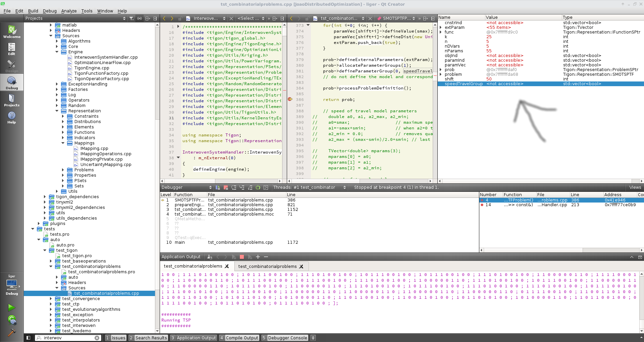Viewport: 644px width, 342px height.
Task: Switch to second test_combinatorialproblems output tab
Action: (271, 266)
